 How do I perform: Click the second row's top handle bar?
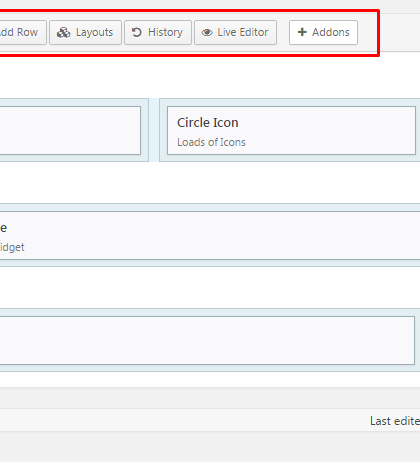point(210,207)
